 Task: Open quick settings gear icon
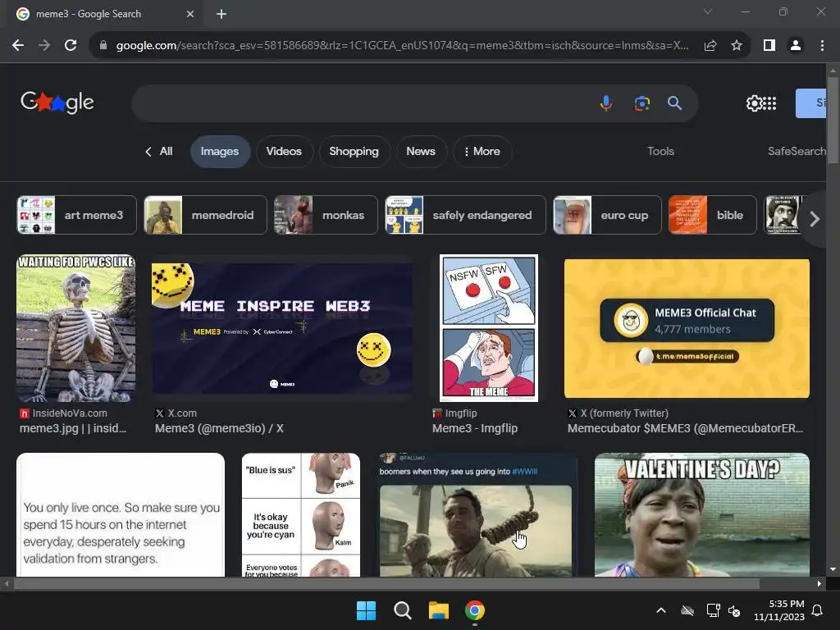pyautogui.click(x=754, y=103)
